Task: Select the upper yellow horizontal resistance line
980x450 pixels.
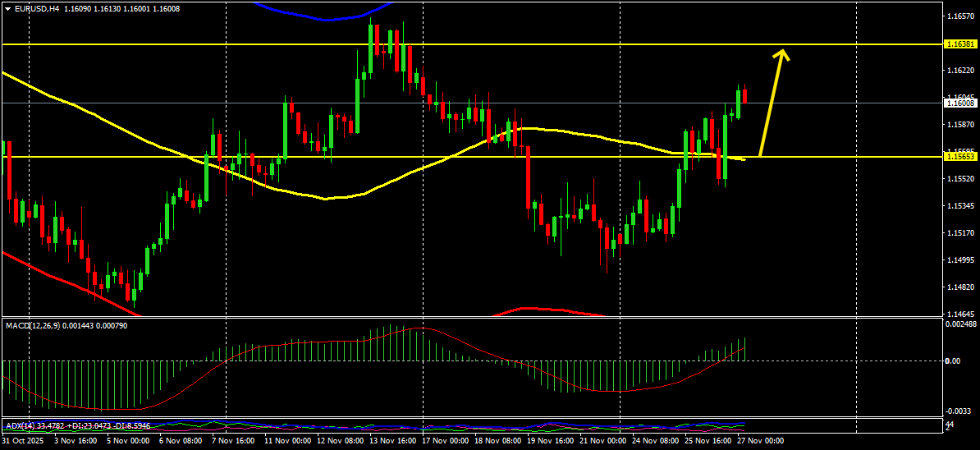Action: click(472, 44)
